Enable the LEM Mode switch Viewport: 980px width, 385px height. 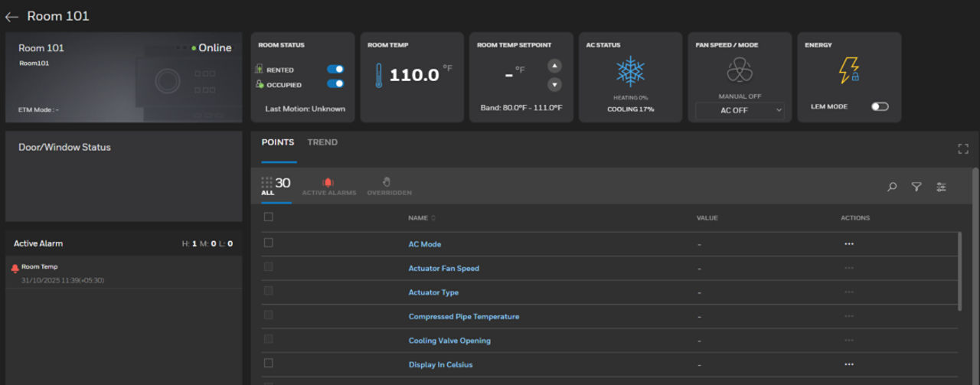pyautogui.click(x=880, y=106)
